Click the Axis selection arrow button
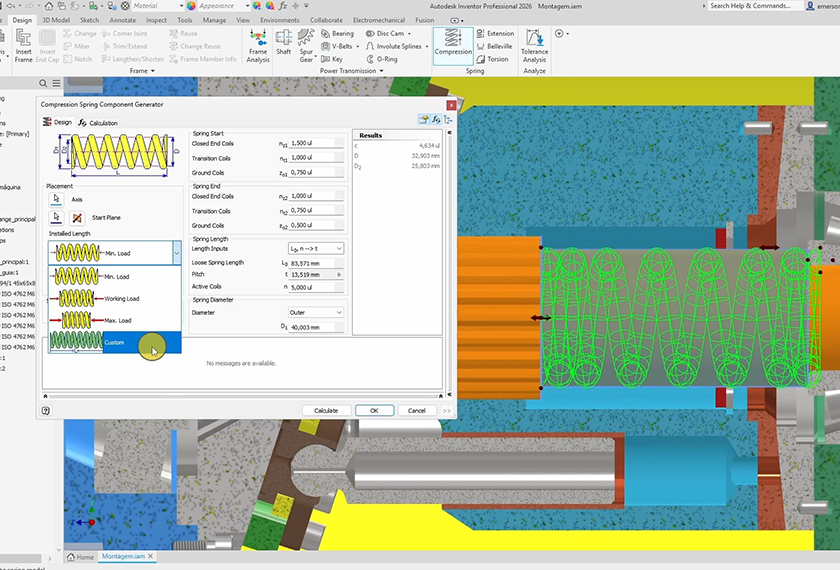 coord(57,199)
